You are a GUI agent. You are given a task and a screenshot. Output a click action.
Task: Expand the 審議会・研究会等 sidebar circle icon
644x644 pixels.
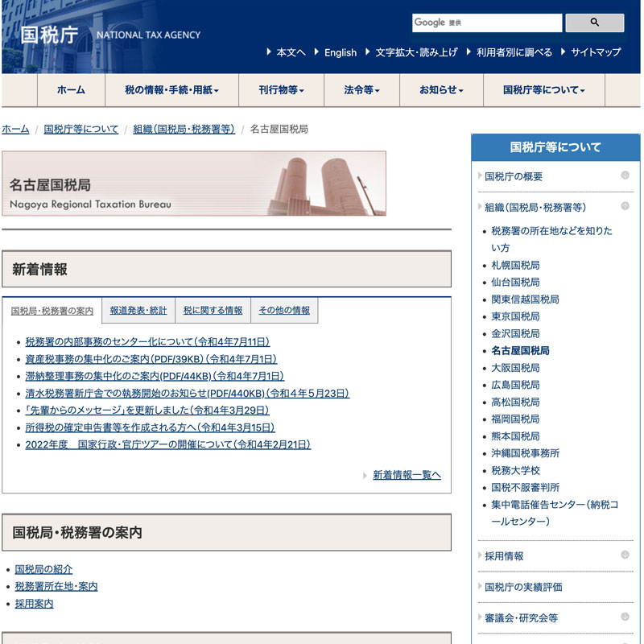pyautogui.click(x=625, y=617)
